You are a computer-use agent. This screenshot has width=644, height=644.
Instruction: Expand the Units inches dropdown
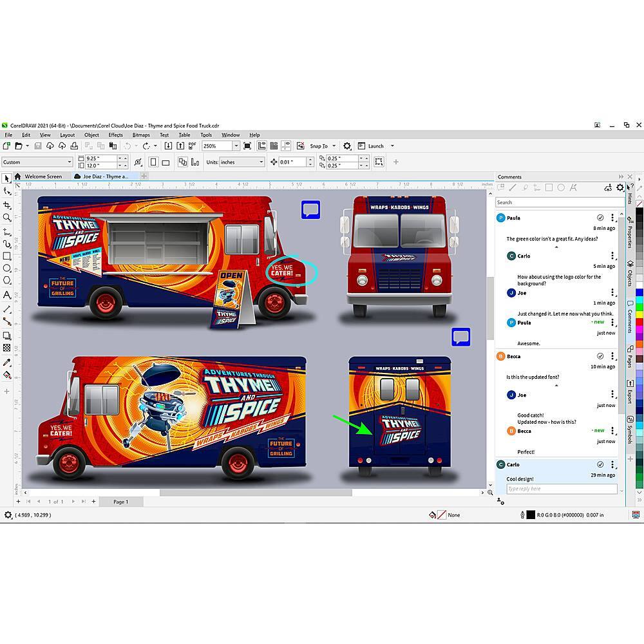(261, 162)
